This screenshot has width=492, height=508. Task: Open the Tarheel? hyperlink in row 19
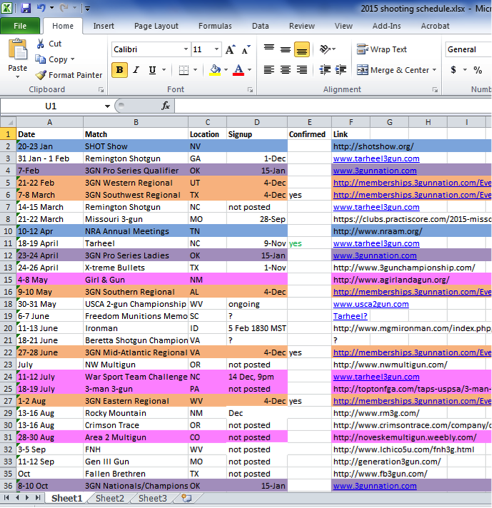(x=350, y=316)
